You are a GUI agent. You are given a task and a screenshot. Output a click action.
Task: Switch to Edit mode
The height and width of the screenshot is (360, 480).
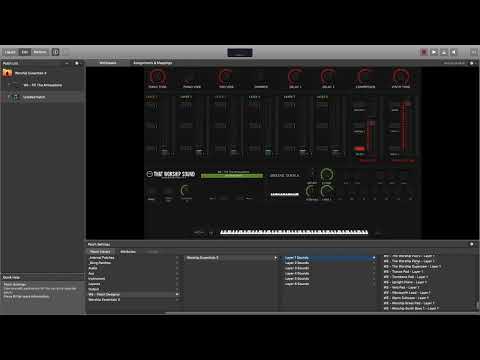(x=25, y=52)
